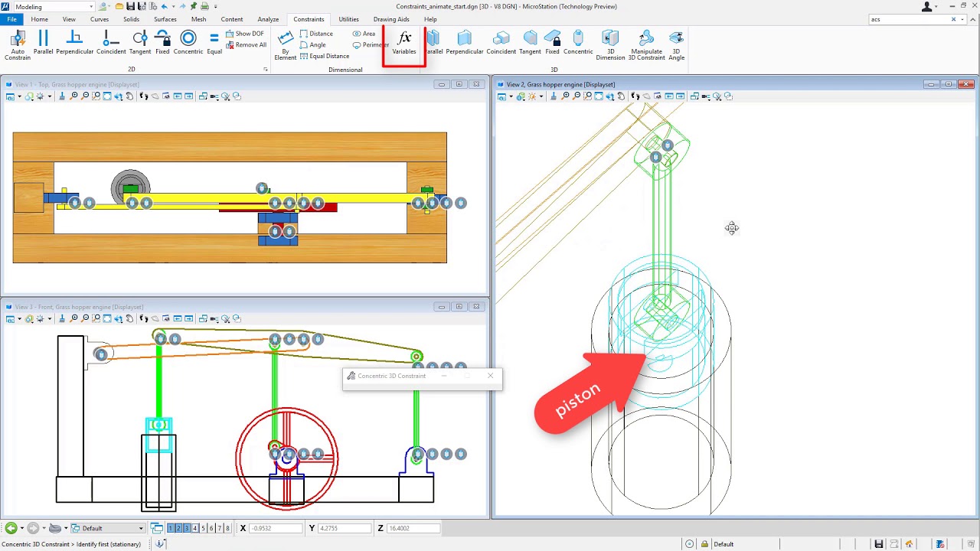This screenshot has width=980, height=551.
Task: Collapse the ribbon with the chevron
Action: tap(972, 19)
